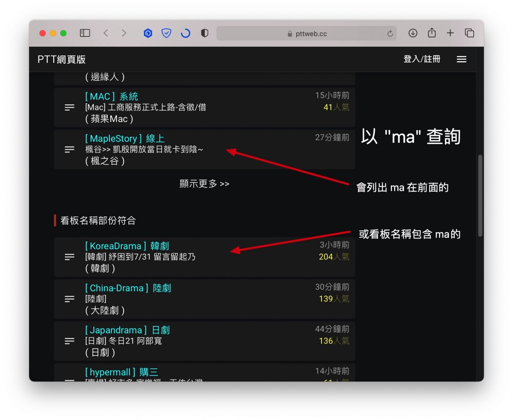Click the pttweb.cc address bar
Image resolution: width=513 pixels, height=420 pixels.
(306, 33)
